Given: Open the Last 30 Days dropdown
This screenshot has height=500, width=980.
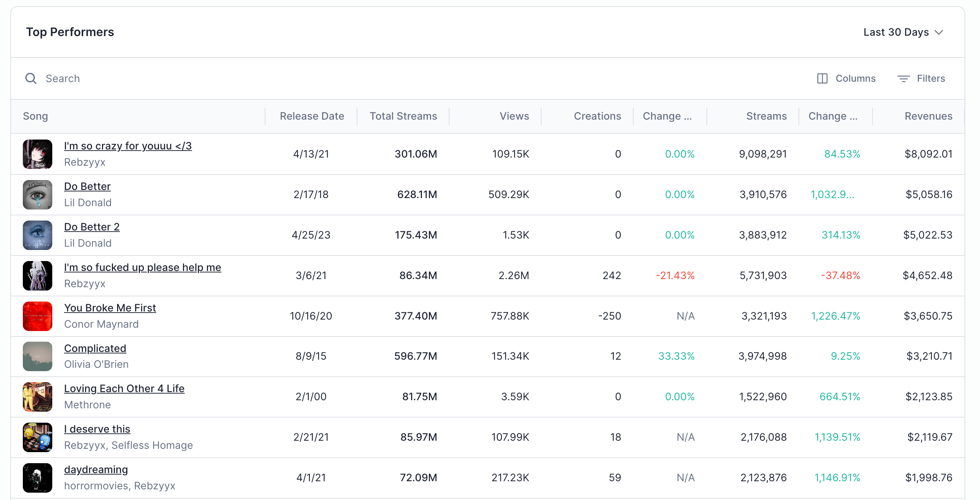Looking at the screenshot, I should (903, 32).
